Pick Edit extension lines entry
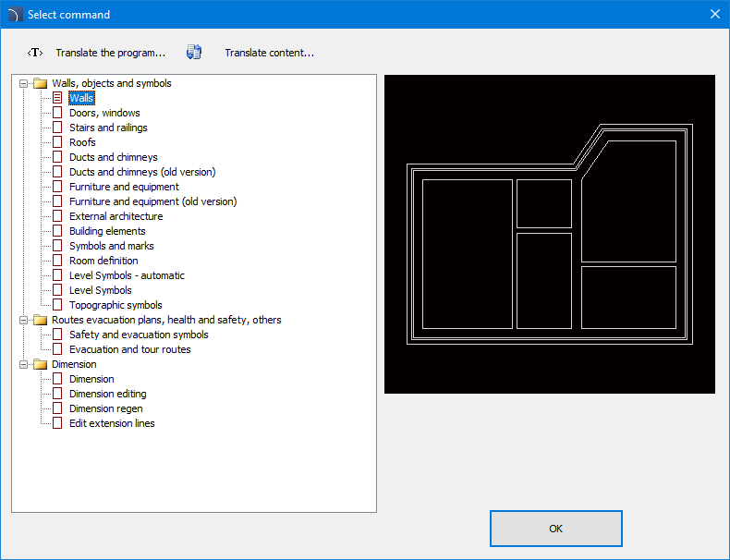This screenshot has height=560, width=730. point(112,423)
